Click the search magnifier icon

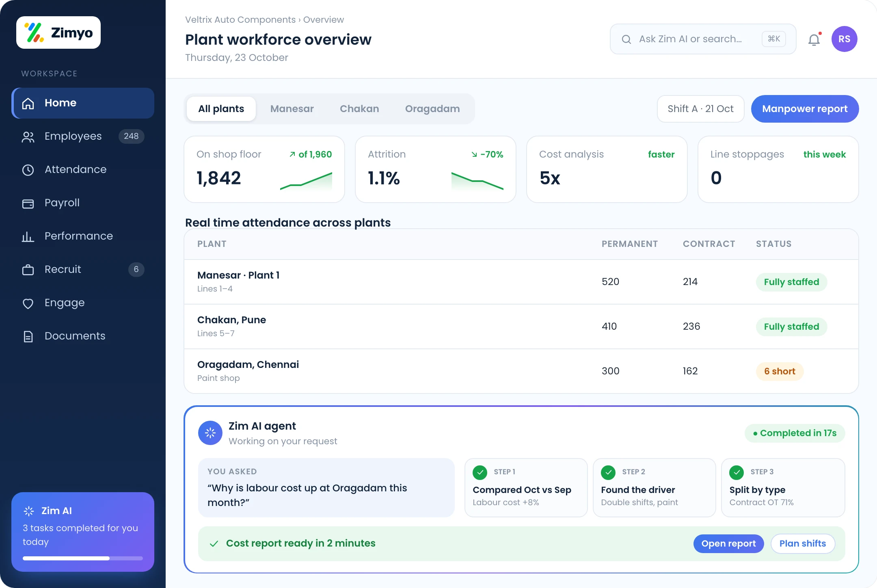click(x=626, y=39)
